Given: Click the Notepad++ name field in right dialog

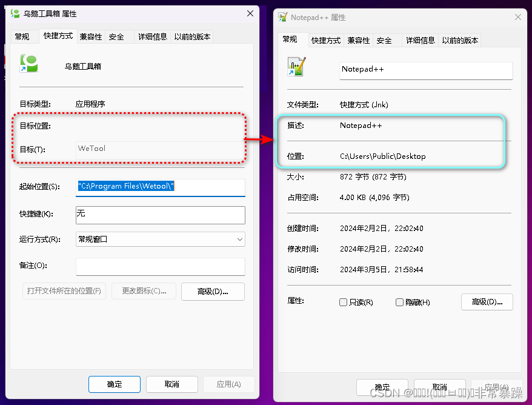Looking at the screenshot, I should click(426, 70).
